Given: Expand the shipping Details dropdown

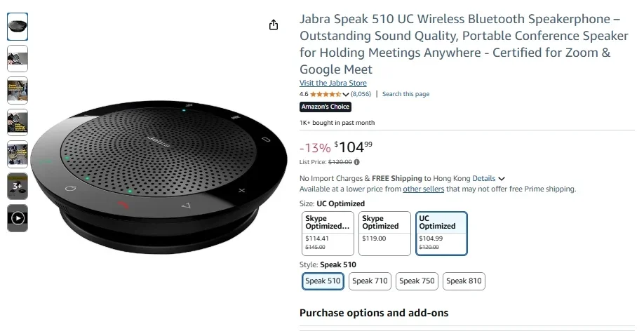Looking at the screenshot, I should click(488, 179).
